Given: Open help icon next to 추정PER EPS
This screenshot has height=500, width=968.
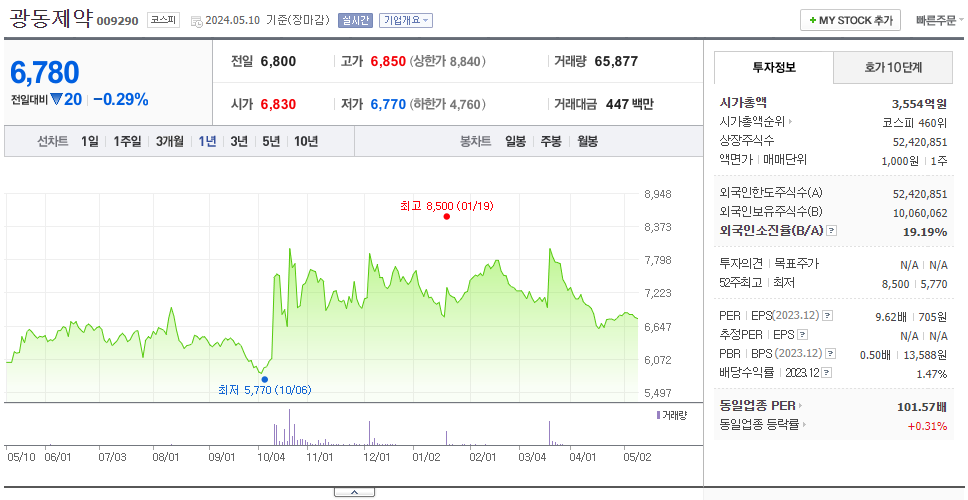Looking at the screenshot, I should 802,335.
